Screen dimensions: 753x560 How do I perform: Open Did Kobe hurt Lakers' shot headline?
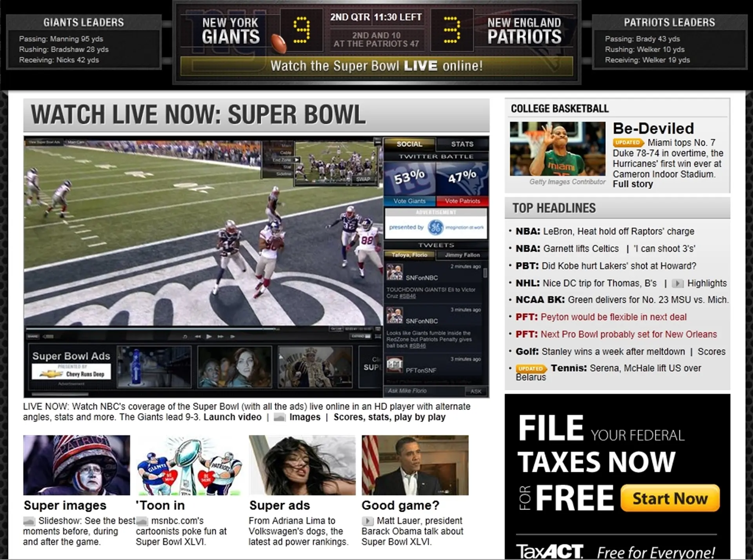619,266
